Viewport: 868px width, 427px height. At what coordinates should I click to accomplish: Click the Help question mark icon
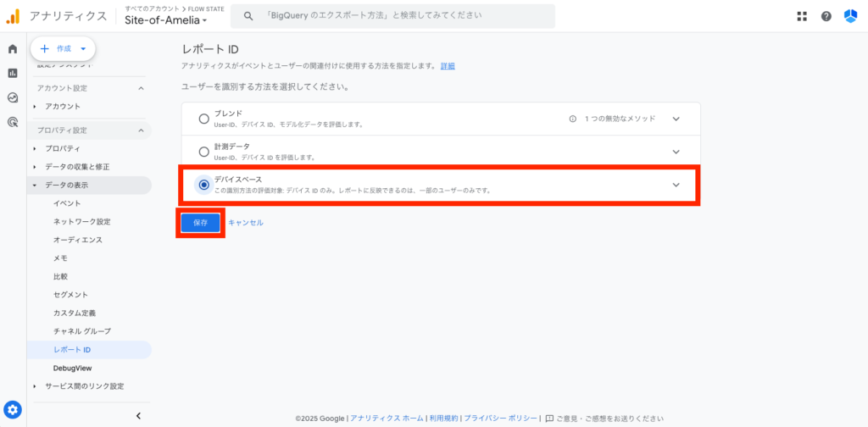(x=826, y=16)
